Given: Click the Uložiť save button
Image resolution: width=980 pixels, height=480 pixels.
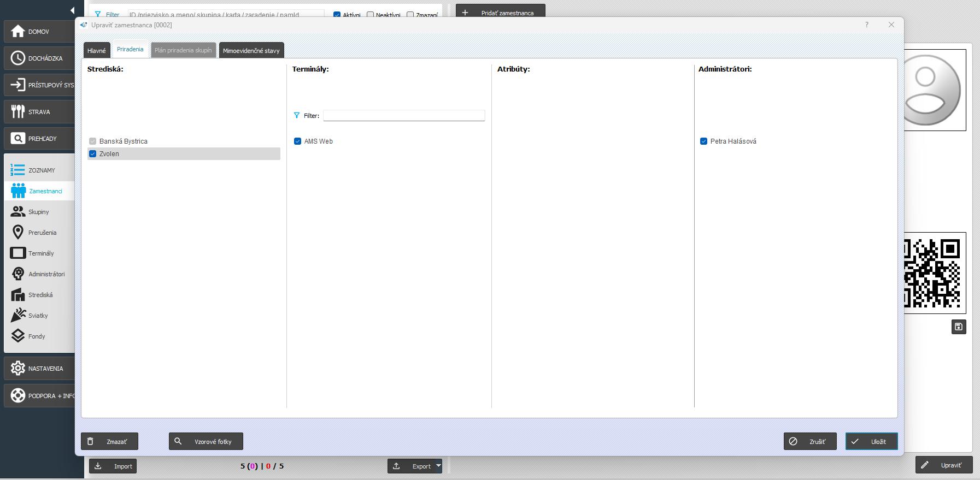Looking at the screenshot, I should click(x=871, y=441).
